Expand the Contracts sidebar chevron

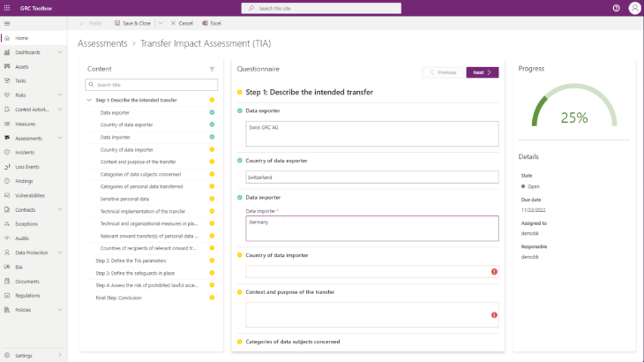pos(60,209)
